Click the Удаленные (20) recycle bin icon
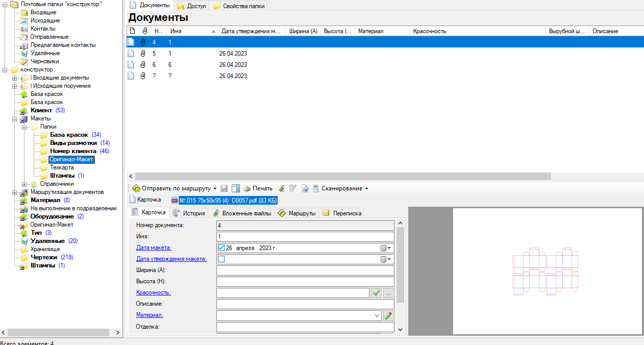The width and height of the screenshot is (644, 345). [24, 241]
